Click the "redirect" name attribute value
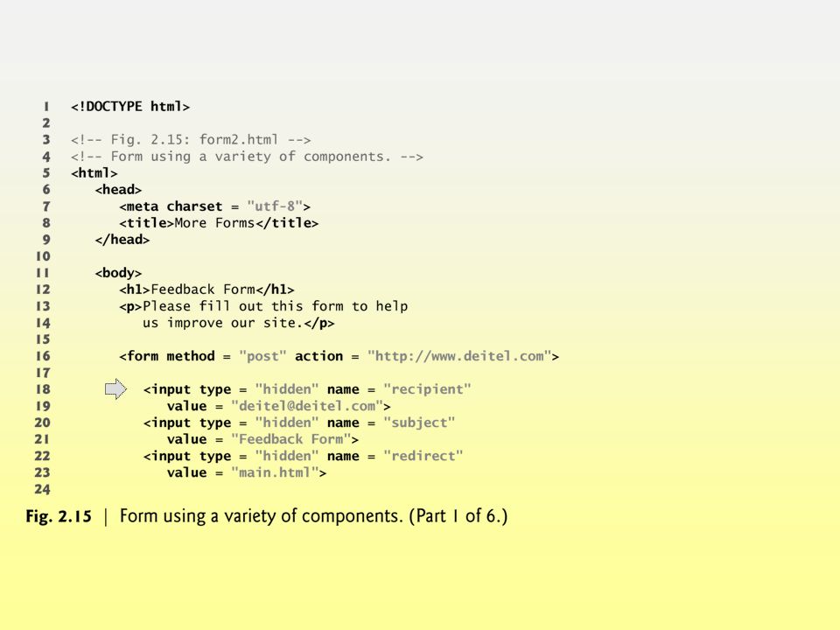 (423, 456)
